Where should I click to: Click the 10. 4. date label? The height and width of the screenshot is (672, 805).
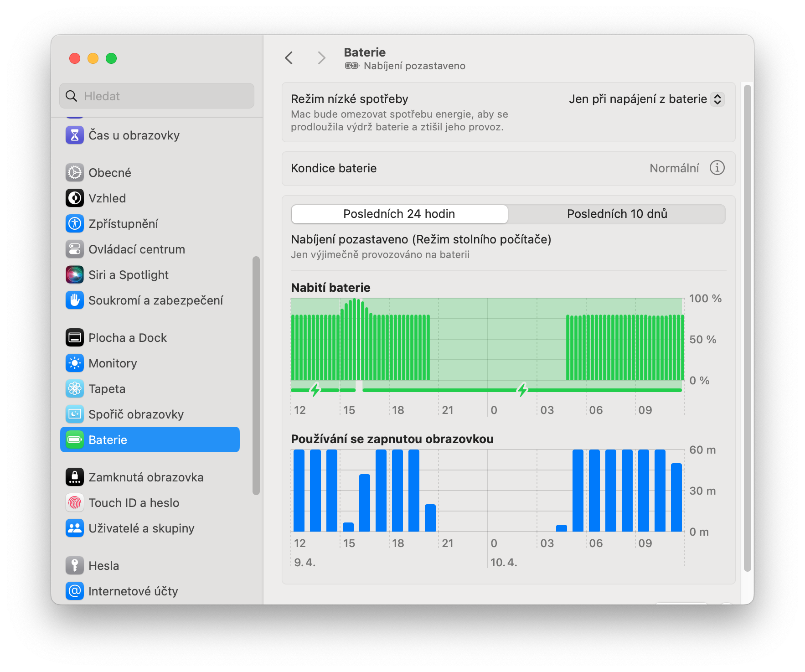(x=504, y=563)
